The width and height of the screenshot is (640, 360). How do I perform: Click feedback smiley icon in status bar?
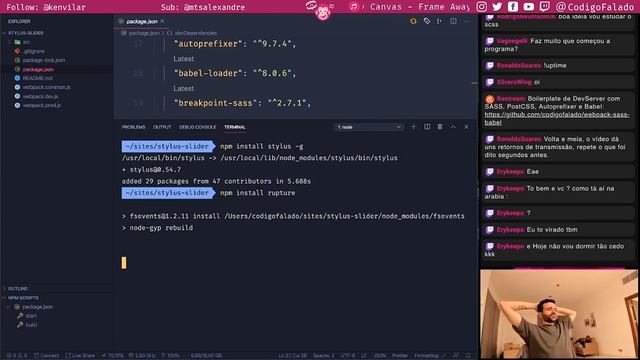[x=456, y=356]
